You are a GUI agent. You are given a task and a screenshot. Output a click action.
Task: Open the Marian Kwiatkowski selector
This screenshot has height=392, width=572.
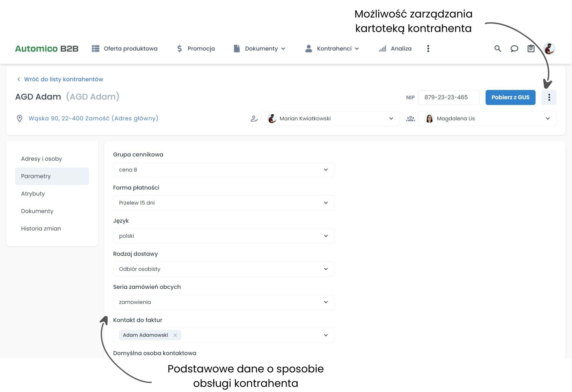pos(331,119)
